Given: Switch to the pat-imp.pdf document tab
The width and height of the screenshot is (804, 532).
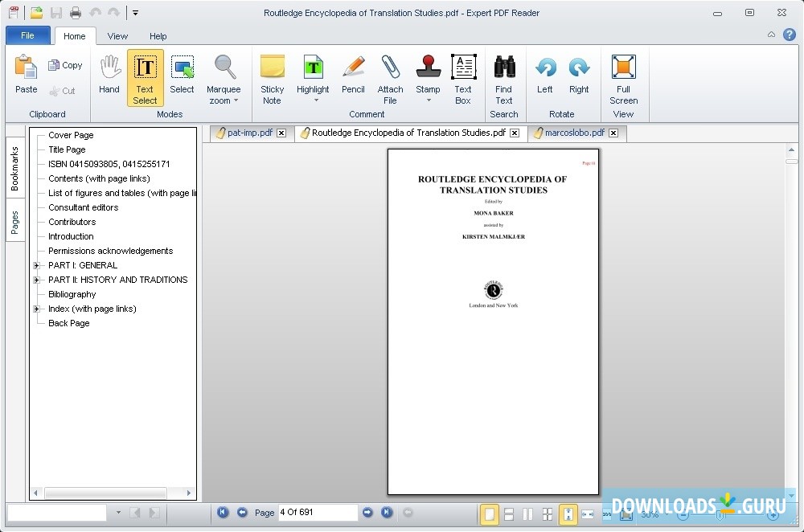Looking at the screenshot, I should 250,133.
